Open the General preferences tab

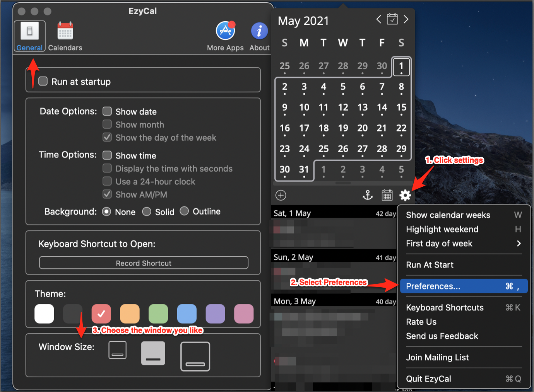click(x=30, y=36)
